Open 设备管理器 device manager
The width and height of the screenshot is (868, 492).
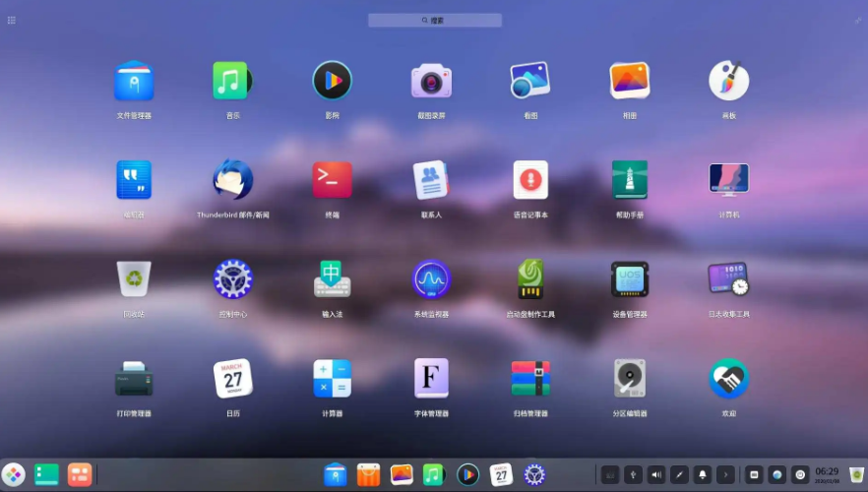(630, 278)
